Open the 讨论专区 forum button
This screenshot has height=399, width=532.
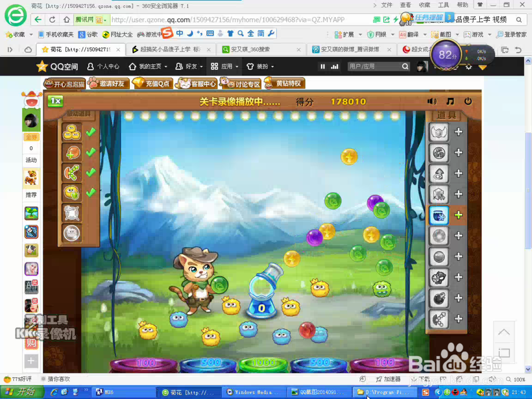click(240, 84)
